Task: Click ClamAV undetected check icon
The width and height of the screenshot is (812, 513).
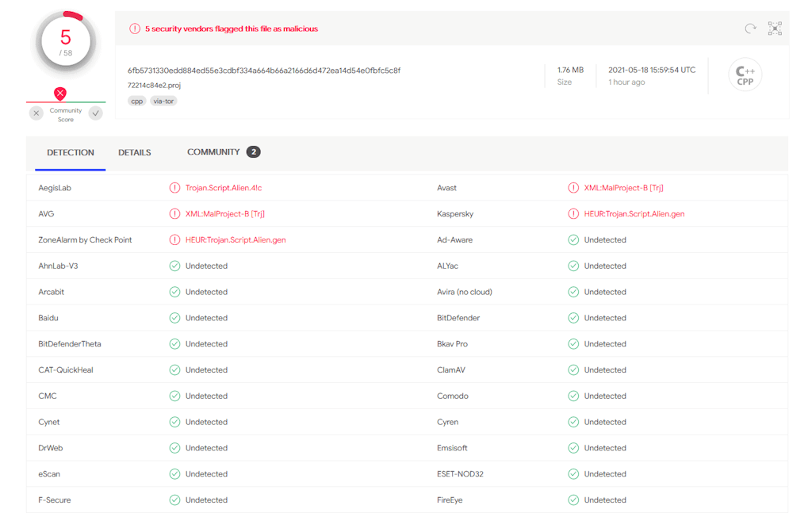Action: [x=573, y=370]
